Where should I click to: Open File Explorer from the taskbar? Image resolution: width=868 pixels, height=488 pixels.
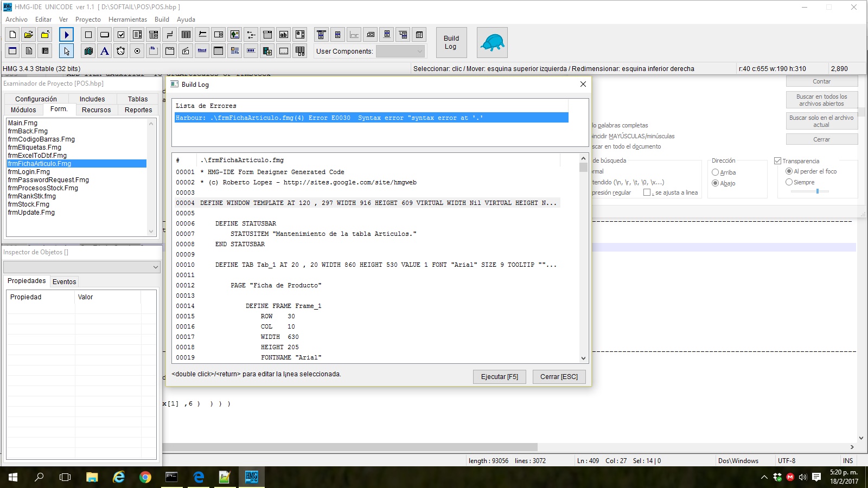[92, 477]
